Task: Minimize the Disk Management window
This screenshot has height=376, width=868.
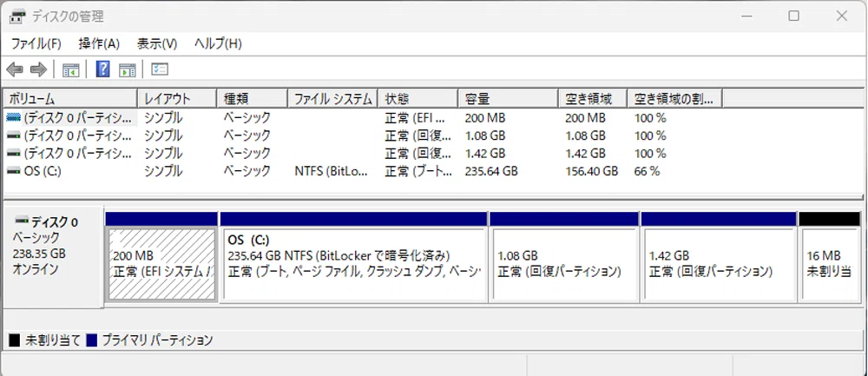Action: (746, 16)
